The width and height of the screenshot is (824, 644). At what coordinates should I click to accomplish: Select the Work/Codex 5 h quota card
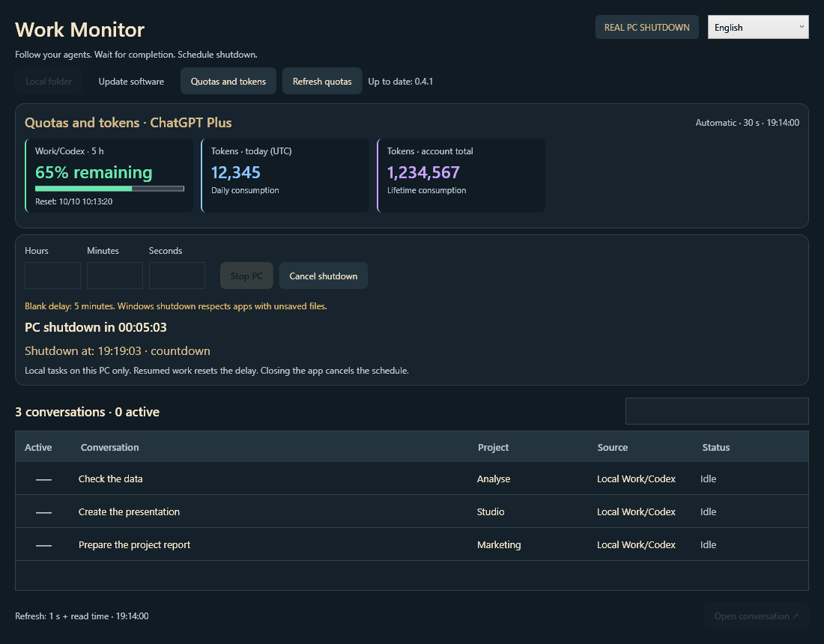click(109, 175)
